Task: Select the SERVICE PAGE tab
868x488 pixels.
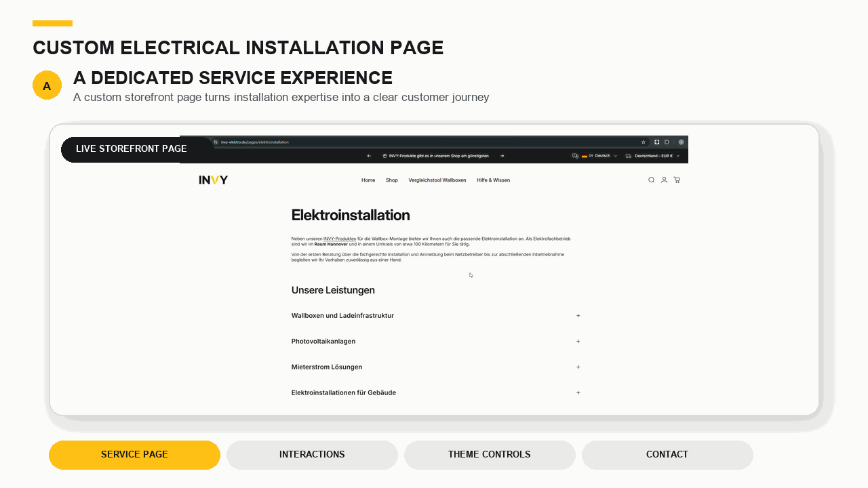Action: pos(134,455)
